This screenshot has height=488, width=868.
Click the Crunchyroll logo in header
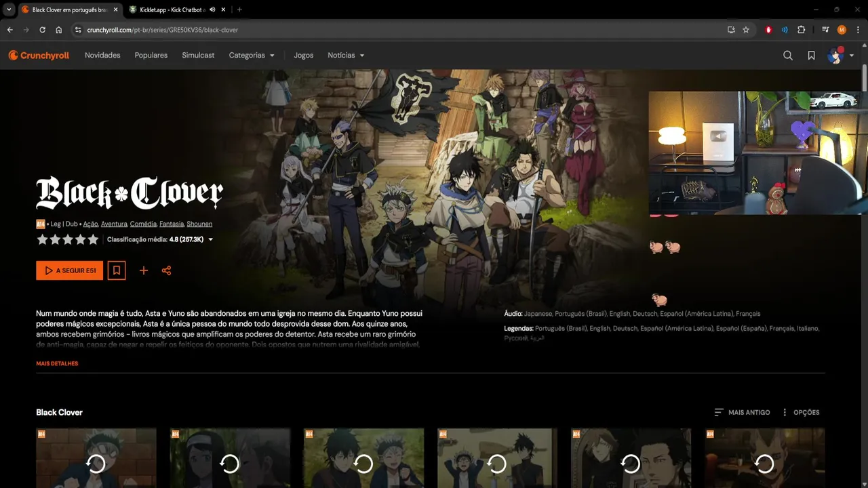click(39, 56)
